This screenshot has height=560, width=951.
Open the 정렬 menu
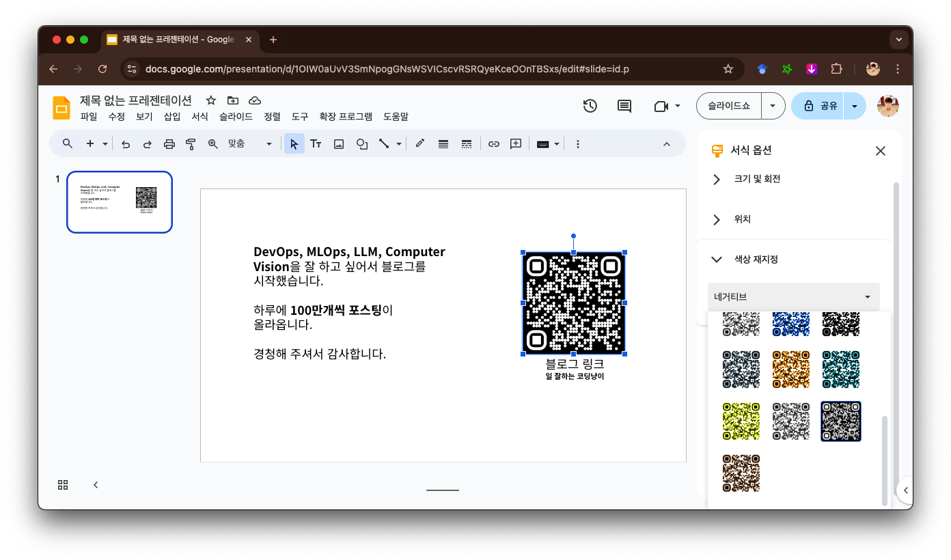coord(272,117)
